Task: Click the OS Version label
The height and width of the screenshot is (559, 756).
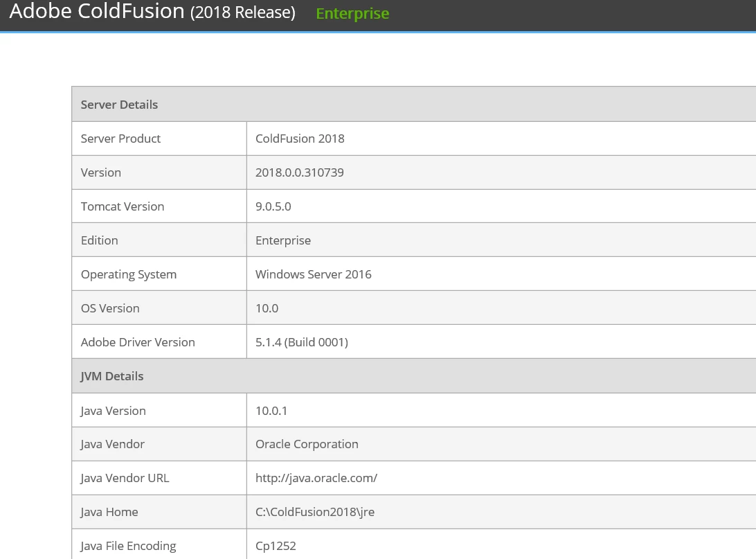Action: point(110,308)
